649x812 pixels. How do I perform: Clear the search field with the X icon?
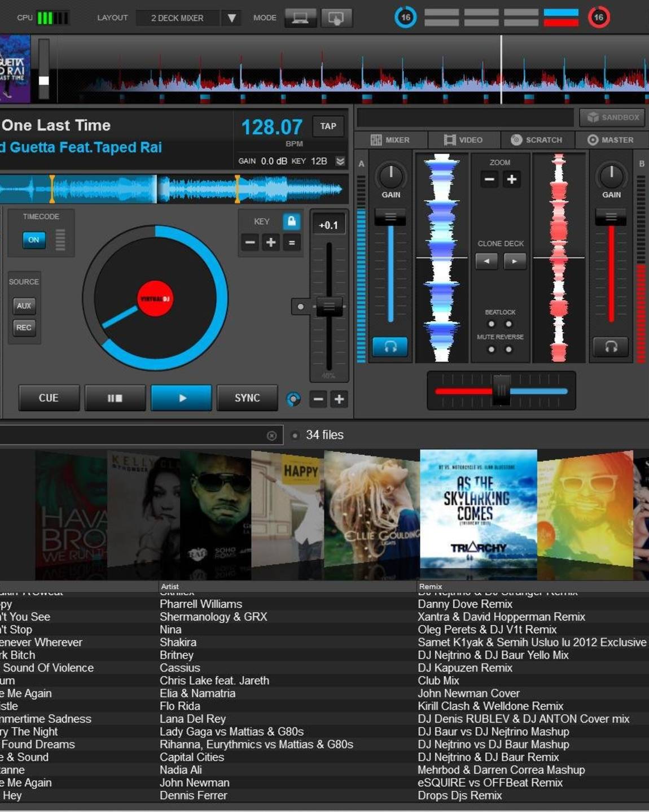pyautogui.click(x=271, y=435)
